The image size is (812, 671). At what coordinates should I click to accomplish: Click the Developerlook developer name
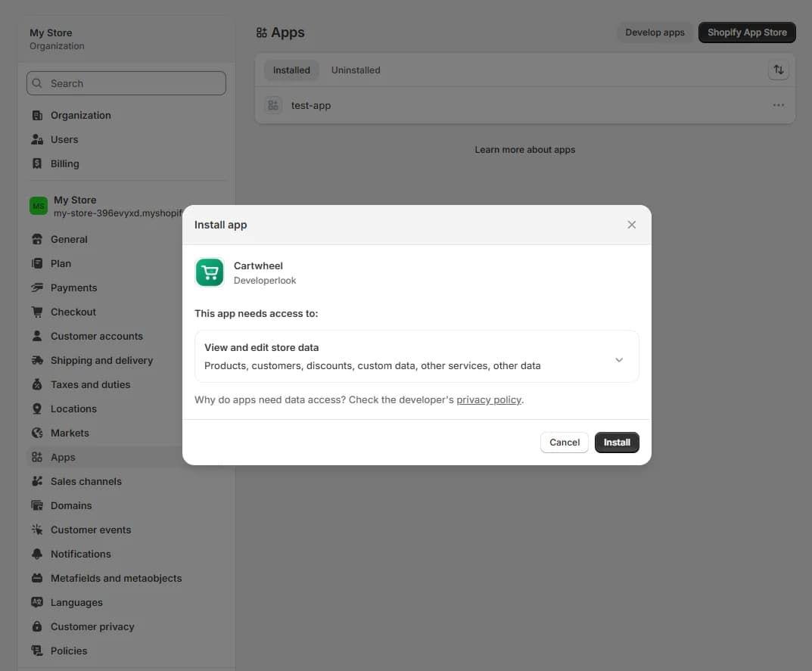point(265,280)
